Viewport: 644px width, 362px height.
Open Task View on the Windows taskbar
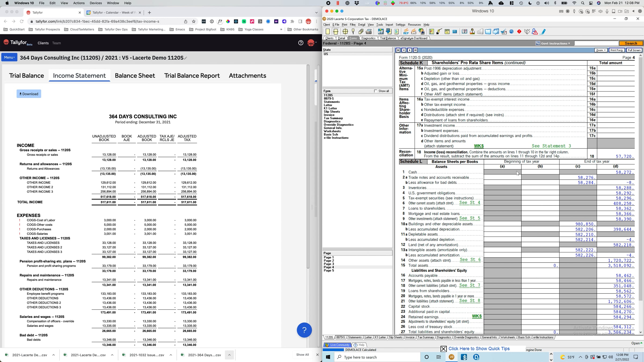tap(439, 357)
